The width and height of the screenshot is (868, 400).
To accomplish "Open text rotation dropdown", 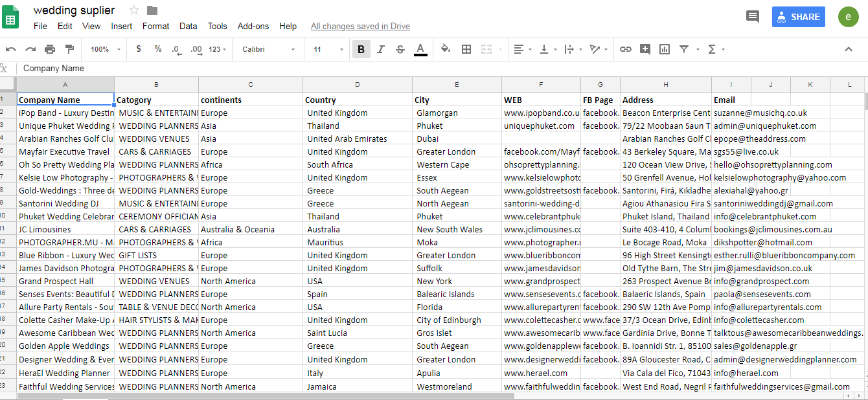I will [598, 49].
